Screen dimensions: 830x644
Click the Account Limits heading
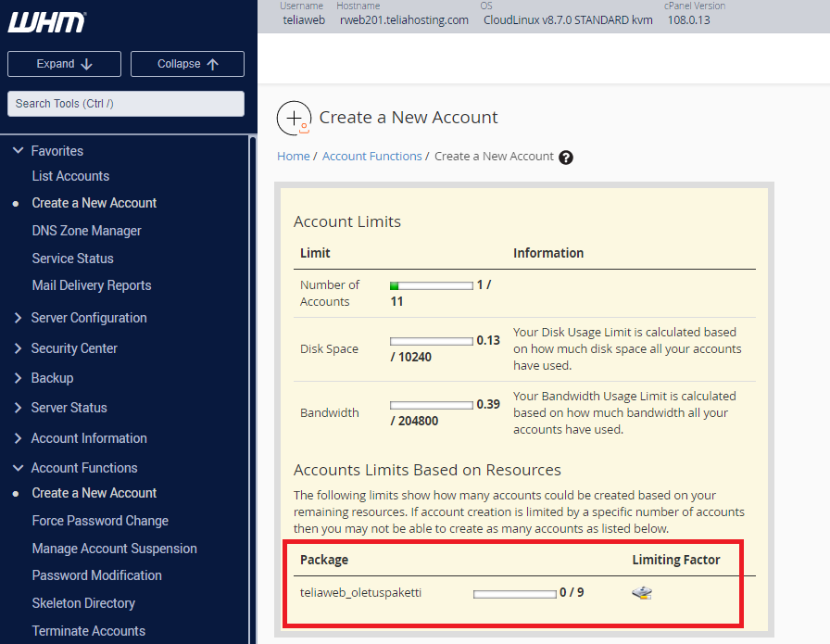click(347, 221)
